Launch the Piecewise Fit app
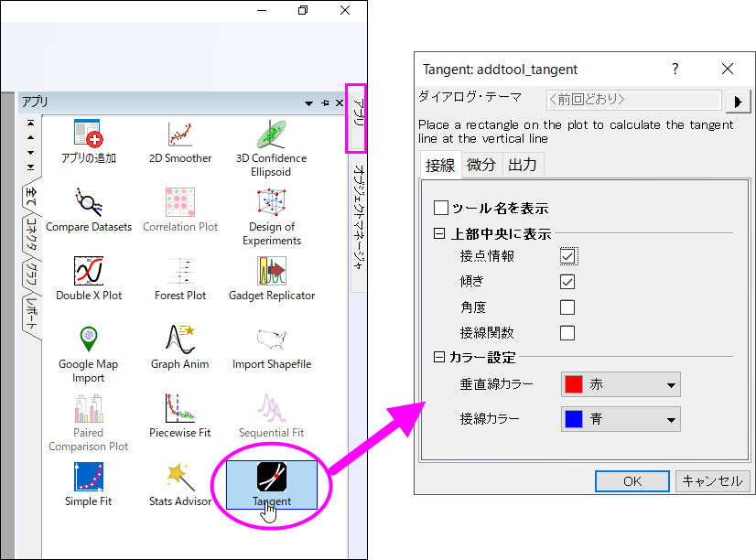 point(179,416)
